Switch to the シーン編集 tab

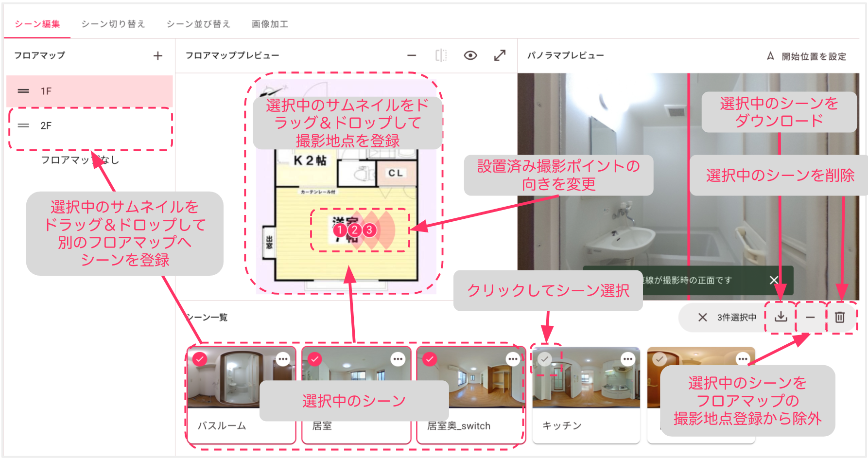(37, 24)
